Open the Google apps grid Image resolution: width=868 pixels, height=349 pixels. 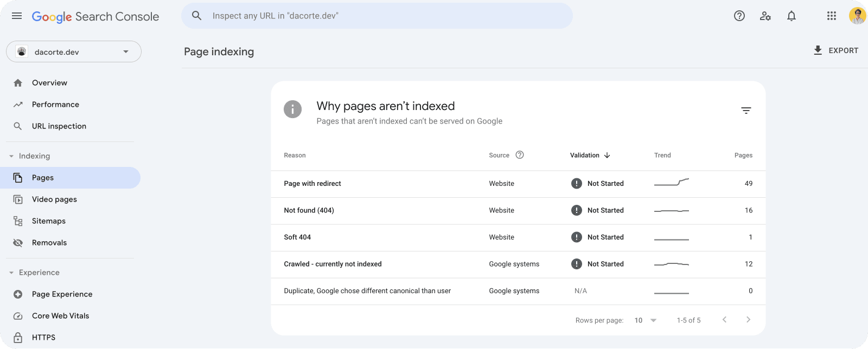[831, 16]
